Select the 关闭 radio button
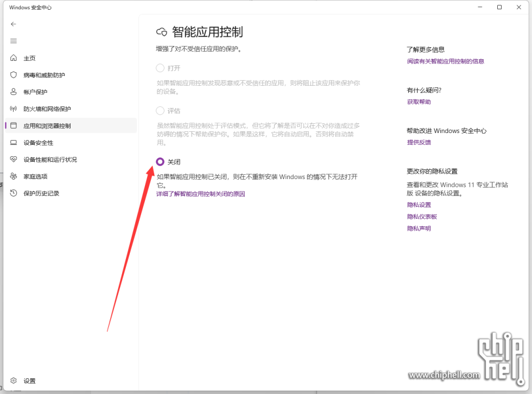This screenshot has width=532, height=394. [x=160, y=162]
